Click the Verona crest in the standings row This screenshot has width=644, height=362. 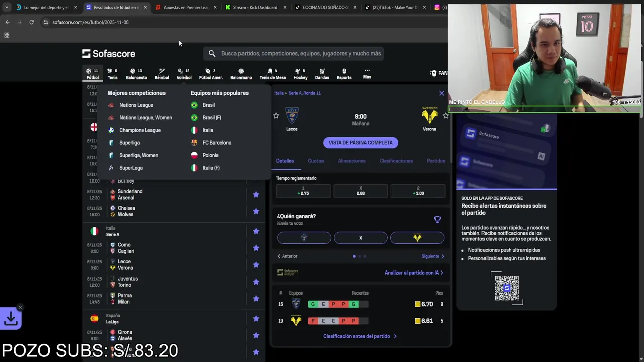[x=296, y=321]
